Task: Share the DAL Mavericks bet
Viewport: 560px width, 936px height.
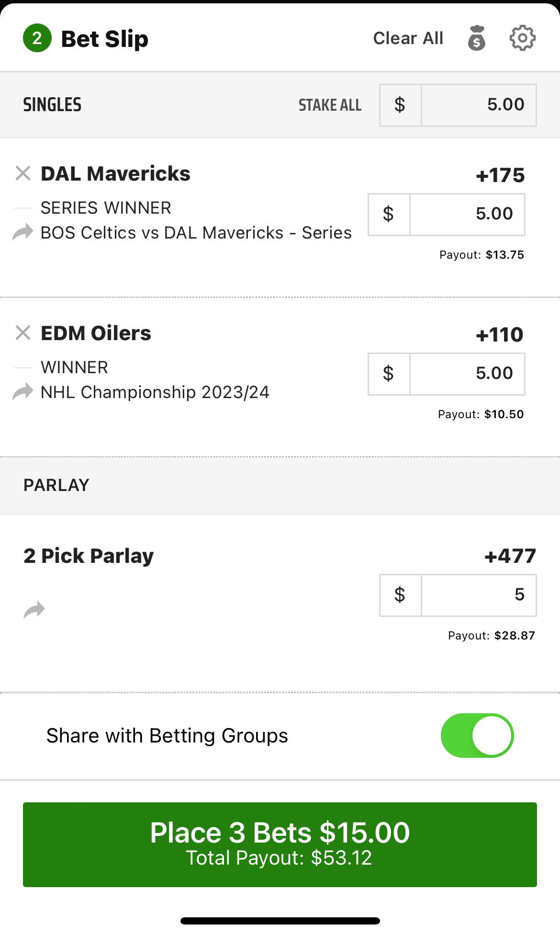Action: (22, 232)
